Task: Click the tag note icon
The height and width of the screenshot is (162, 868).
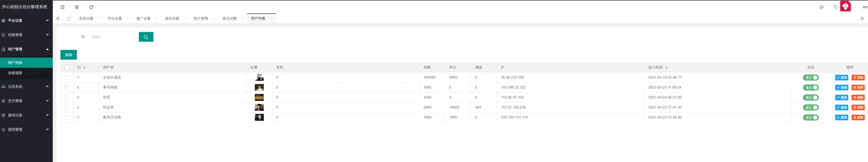Action: click(835, 7)
